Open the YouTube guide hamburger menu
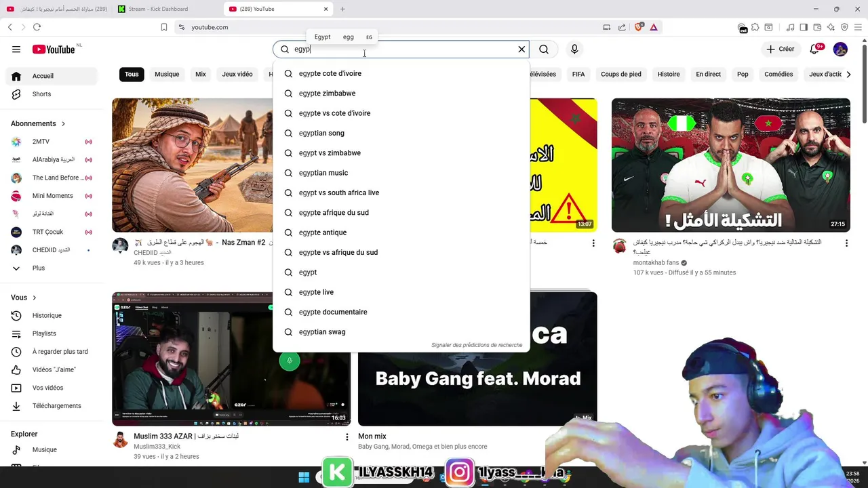868x488 pixels. coord(16,49)
